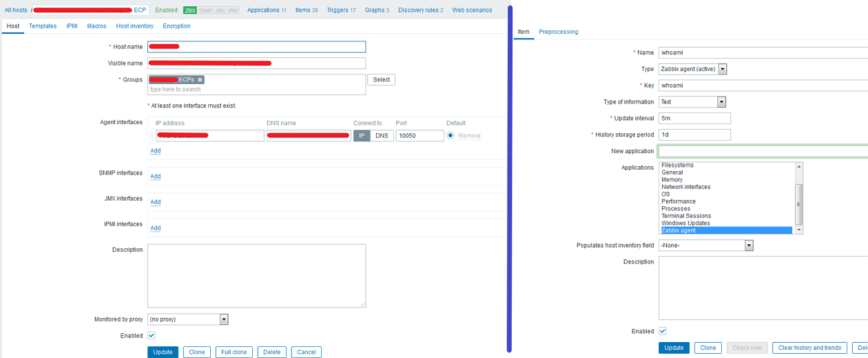Switch to the Templates tab
868x358 pixels.
[x=43, y=26]
